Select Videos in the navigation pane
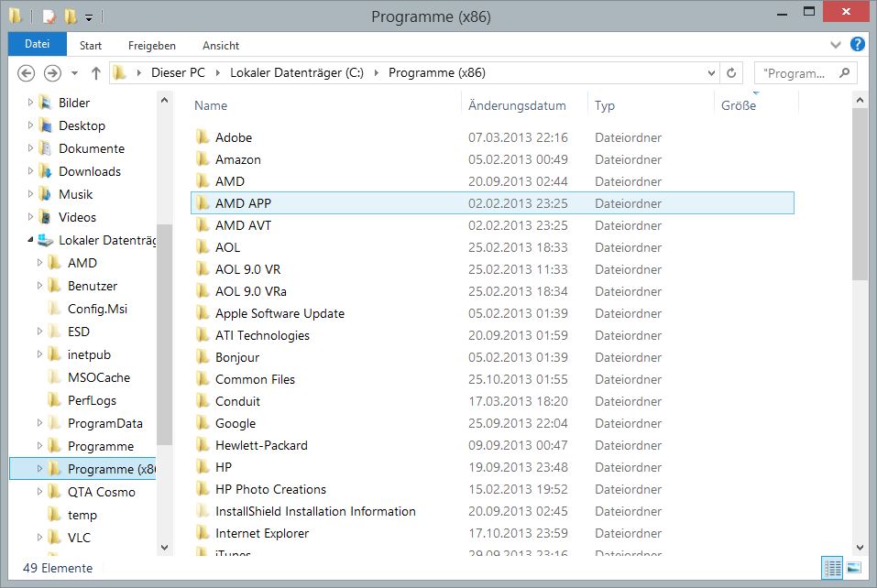 (x=77, y=217)
